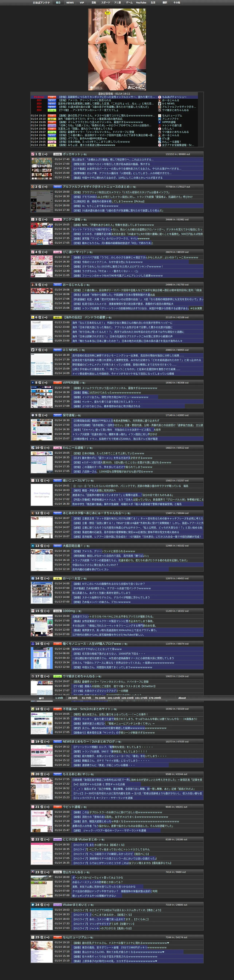Screen dimensions: 234x980
Task: Open 一覧 list for 登山ちゃんねる
Action: 87,872
